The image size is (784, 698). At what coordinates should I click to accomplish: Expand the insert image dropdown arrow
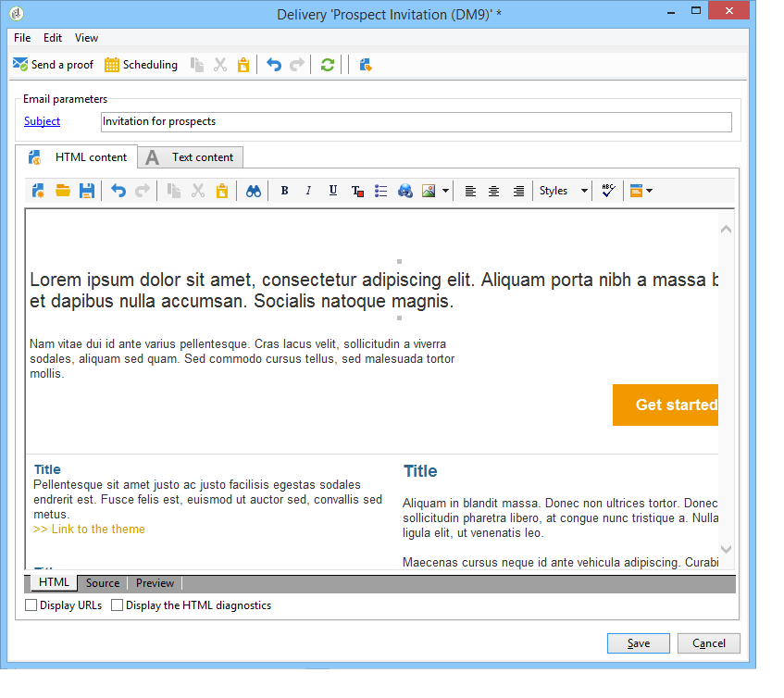point(445,191)
